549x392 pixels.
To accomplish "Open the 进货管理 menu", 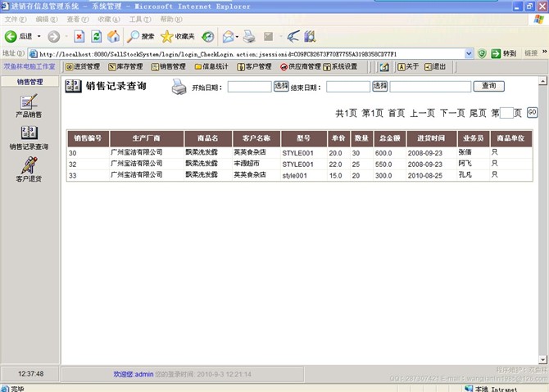I will tap(82, 66).
